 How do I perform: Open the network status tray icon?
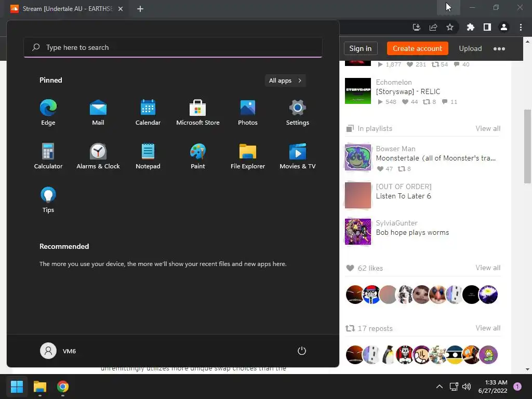[454, 387]
